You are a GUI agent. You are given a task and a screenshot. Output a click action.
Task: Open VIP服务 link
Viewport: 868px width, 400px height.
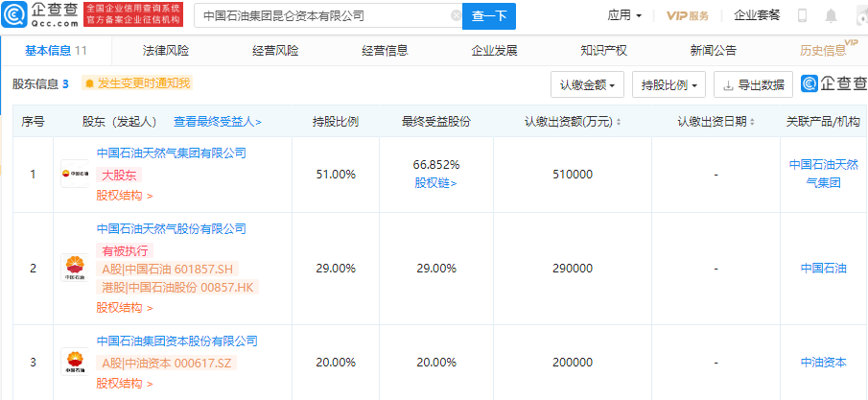[x=688, y=15]
